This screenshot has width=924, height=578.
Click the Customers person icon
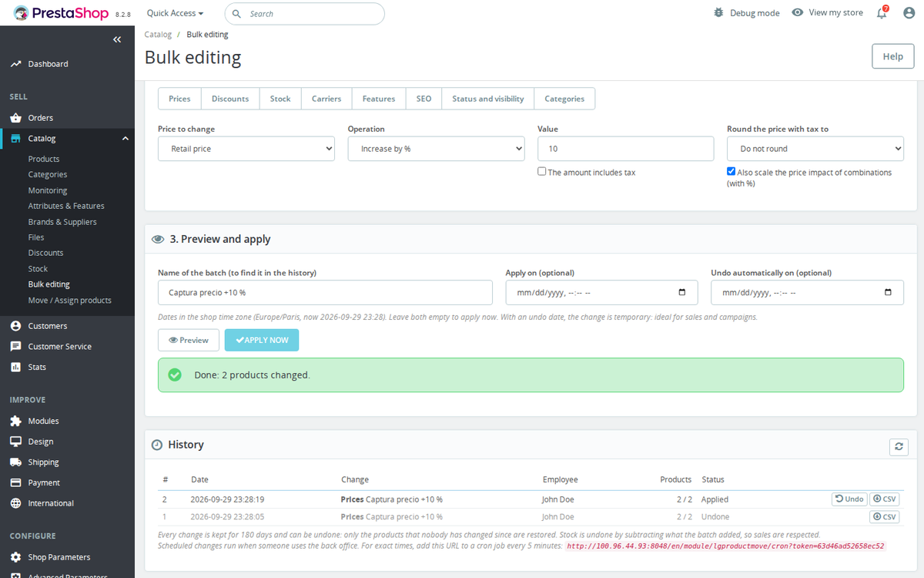click(15, 326)
